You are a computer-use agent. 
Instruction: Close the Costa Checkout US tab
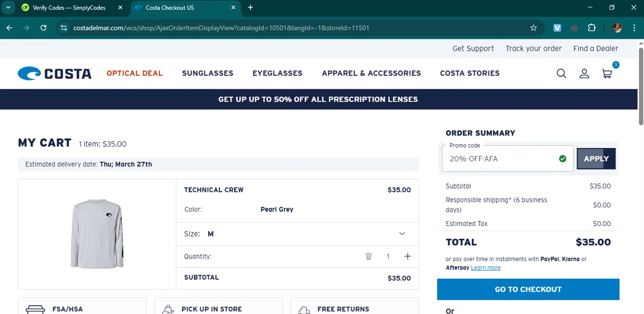pyautogui.click(x=234, y=8)
